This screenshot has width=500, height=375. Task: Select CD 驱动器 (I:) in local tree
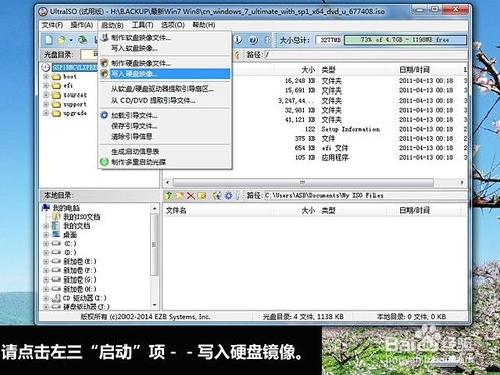(x=85, y=298)
